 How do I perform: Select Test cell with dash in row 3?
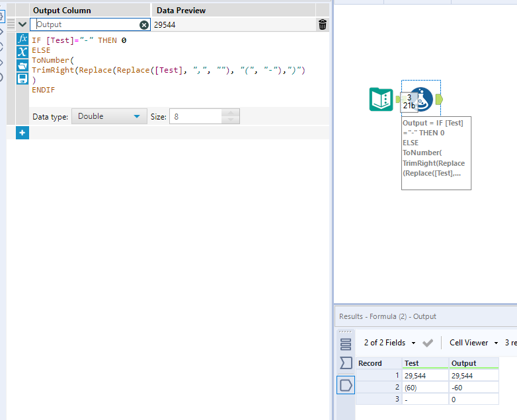[425, 400]
